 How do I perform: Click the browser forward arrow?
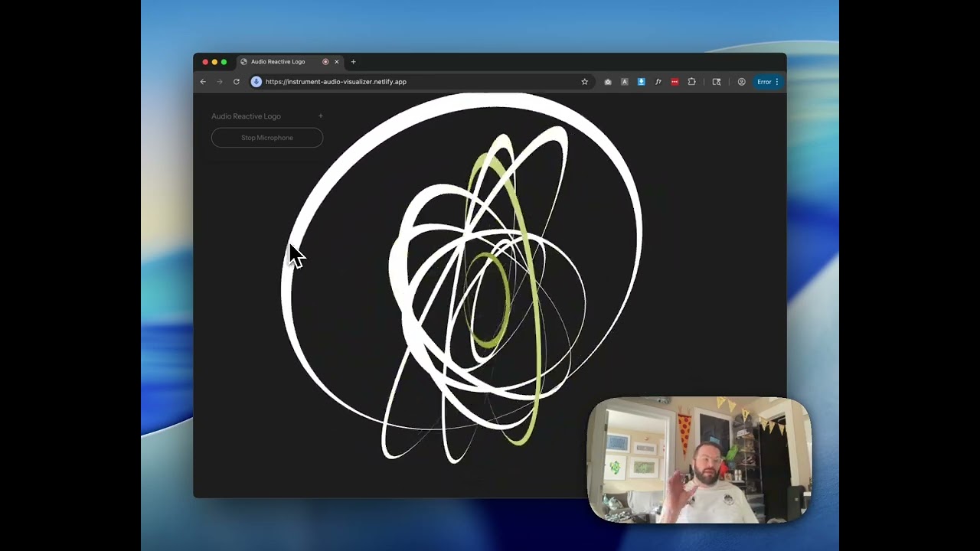coord(220,82)
